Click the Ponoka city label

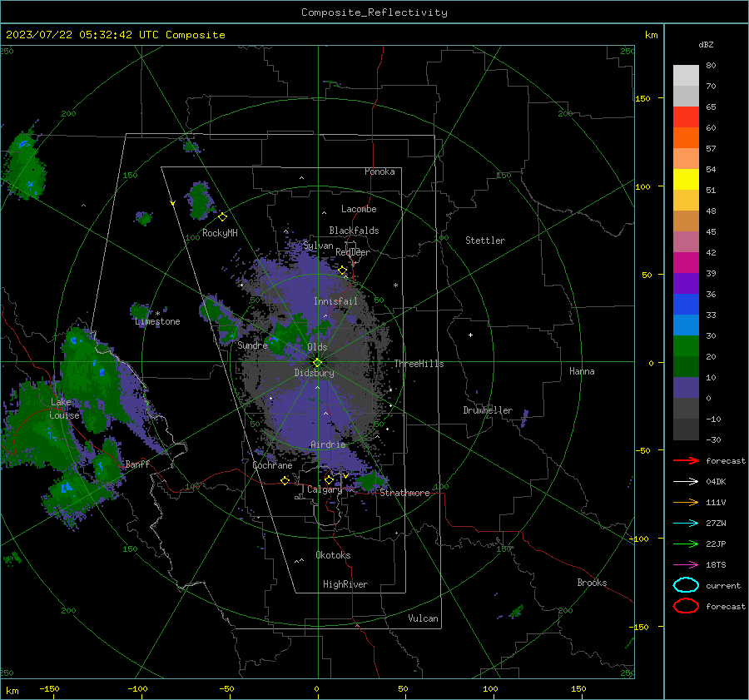[379, 171]
